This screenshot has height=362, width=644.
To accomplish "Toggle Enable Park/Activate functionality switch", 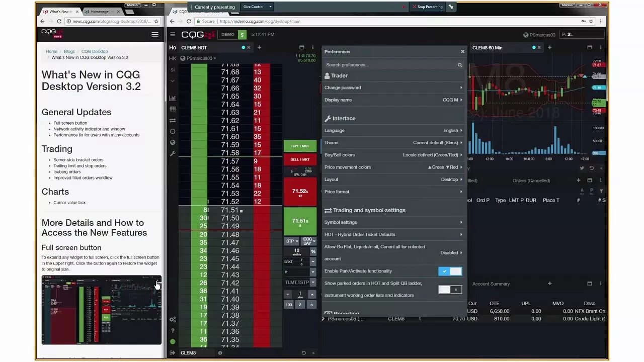I will [450, 271].
